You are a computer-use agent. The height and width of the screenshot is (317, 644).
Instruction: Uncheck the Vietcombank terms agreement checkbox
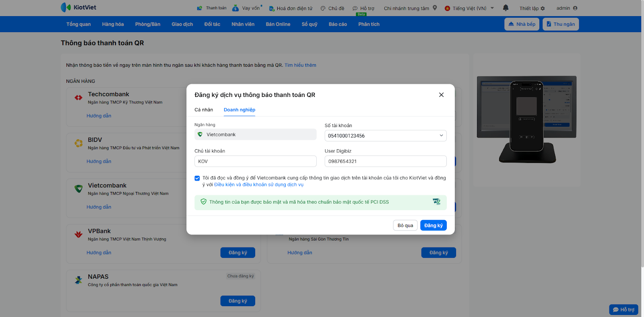click(197, 178)
